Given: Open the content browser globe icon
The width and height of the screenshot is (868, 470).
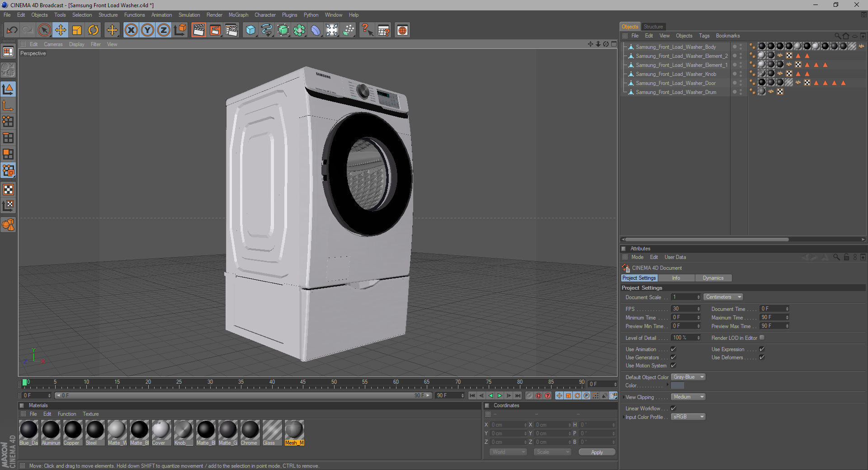Looking at the screenshot, I should point(402,30).
